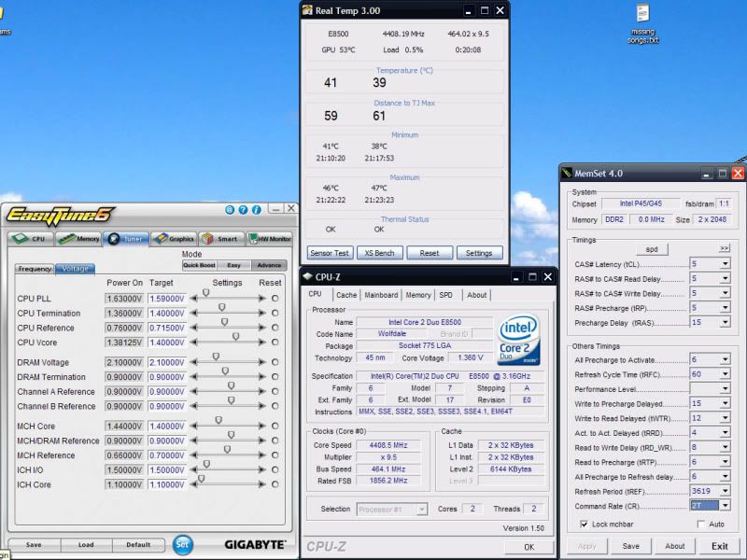Click the Intel Core 2 Duo logo in CPU-Z
The height and width of the screenshot is (560, 747).
pos(518,339)
